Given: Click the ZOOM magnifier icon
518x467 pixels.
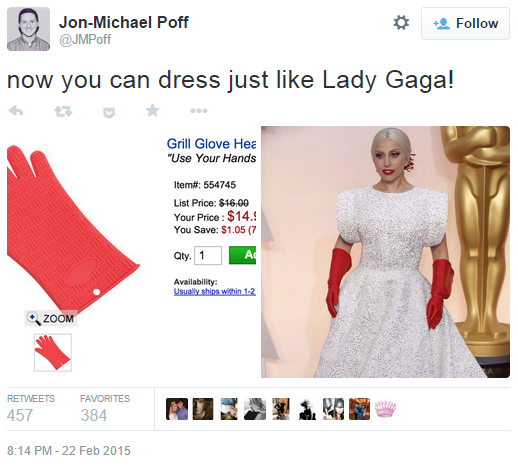Looking at the screenshot, I should point(34,318).
